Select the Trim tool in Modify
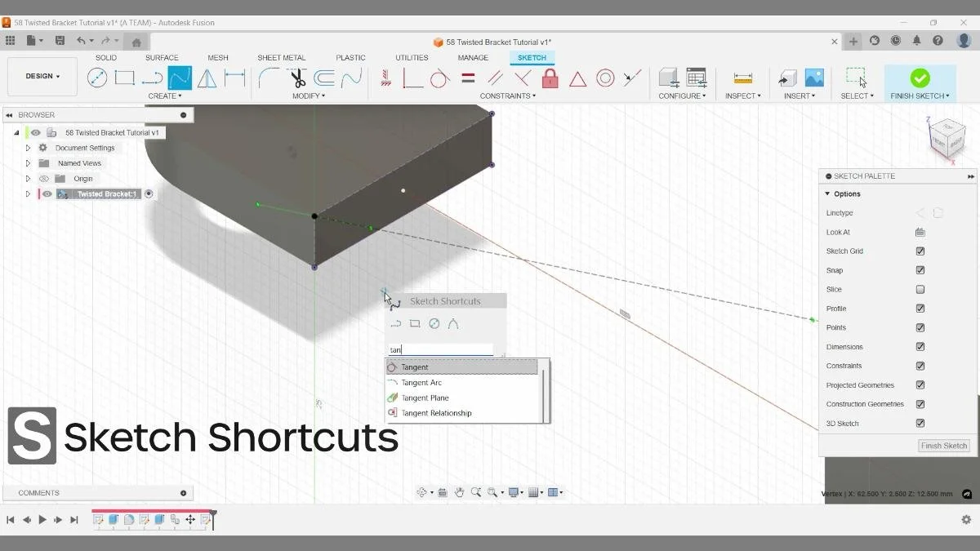Screen dimensions: 980x551 (296, 78)
